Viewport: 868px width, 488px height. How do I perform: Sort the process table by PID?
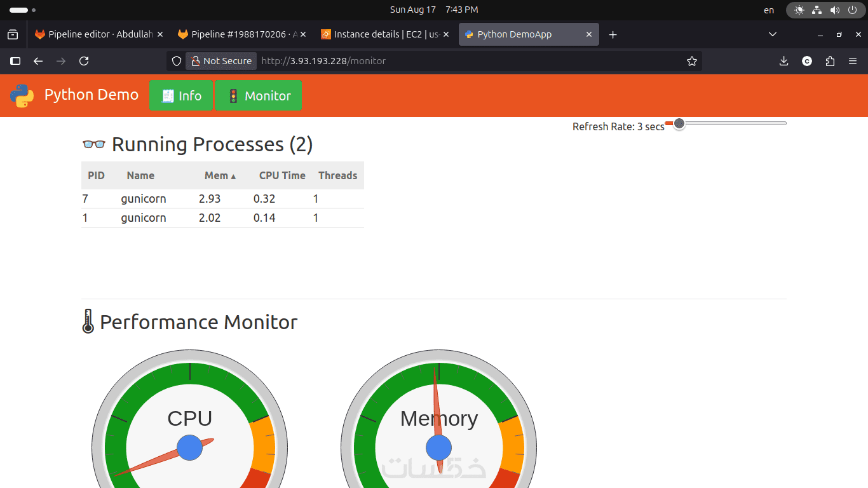(x=96, y=175)
